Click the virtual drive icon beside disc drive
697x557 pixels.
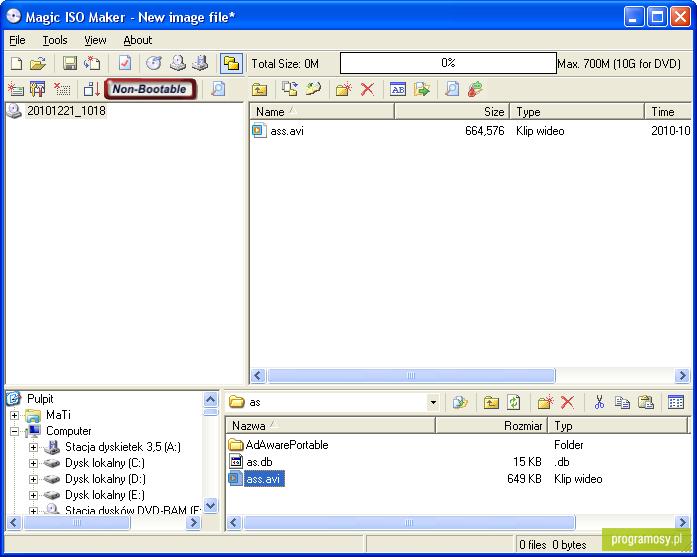coord(200,64)
